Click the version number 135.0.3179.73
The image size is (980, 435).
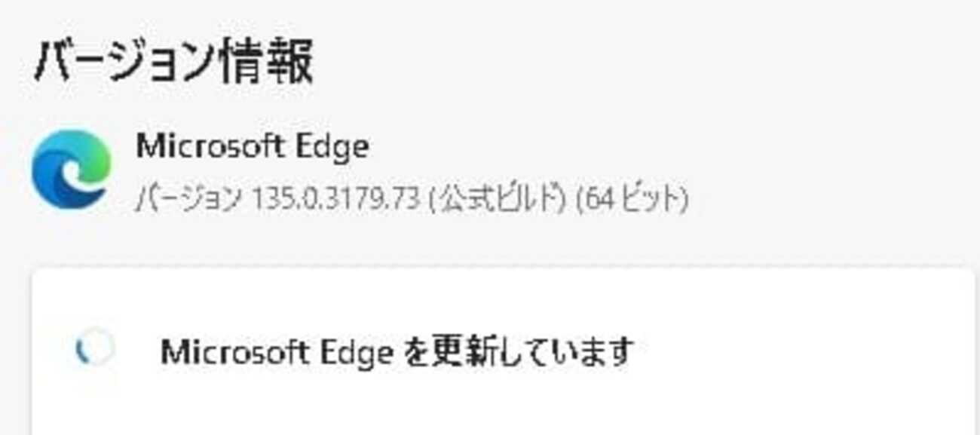(335, 200)
